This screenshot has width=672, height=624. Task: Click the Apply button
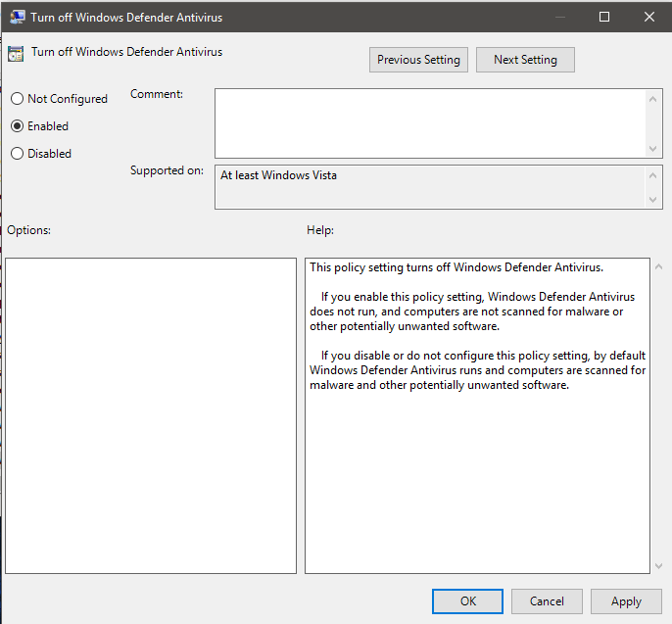pyautogui.click(x=626, y=600)
